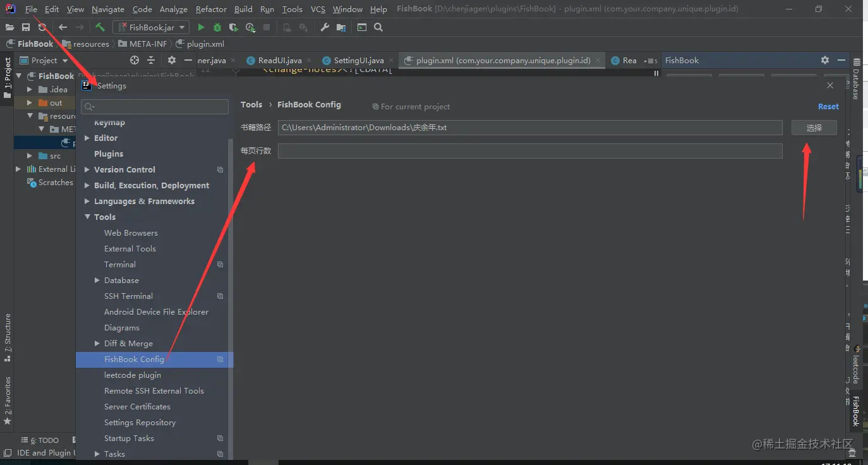Expand the Database settings node
Image resolution: width=868 pixels, height=465 pixels.
(x=97, y=280)
